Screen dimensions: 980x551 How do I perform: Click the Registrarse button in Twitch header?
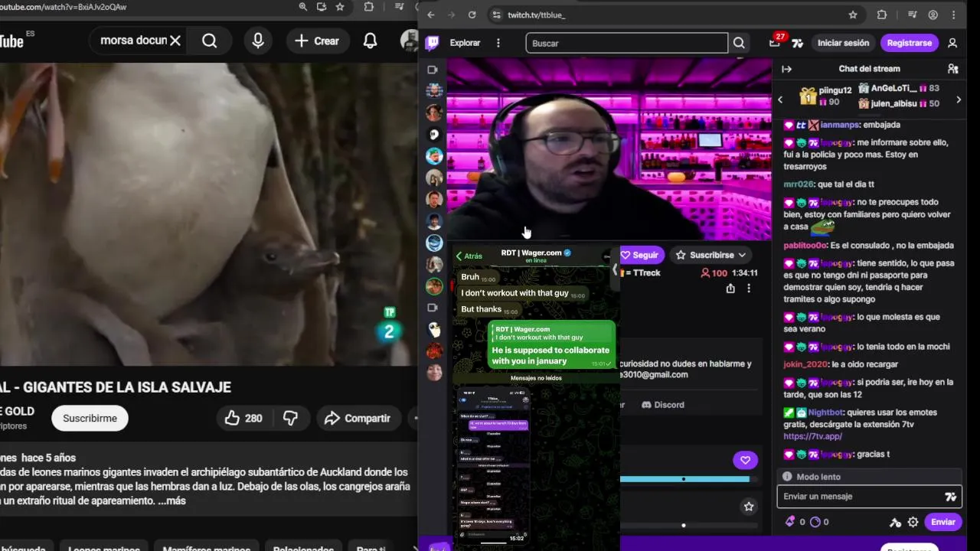909,43
